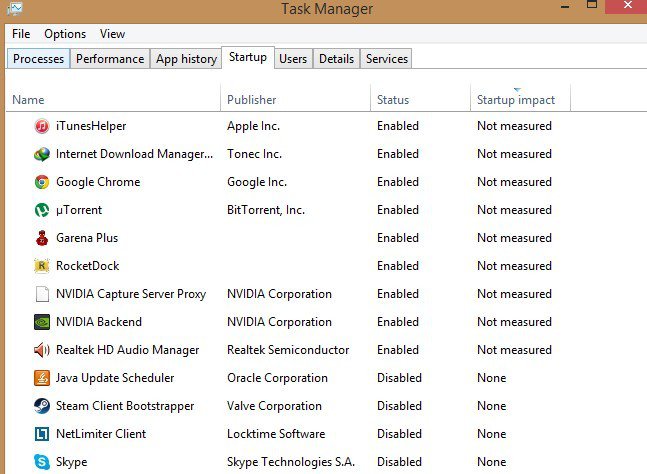Select the NVIDIA Backend icon

pos(42,322)
